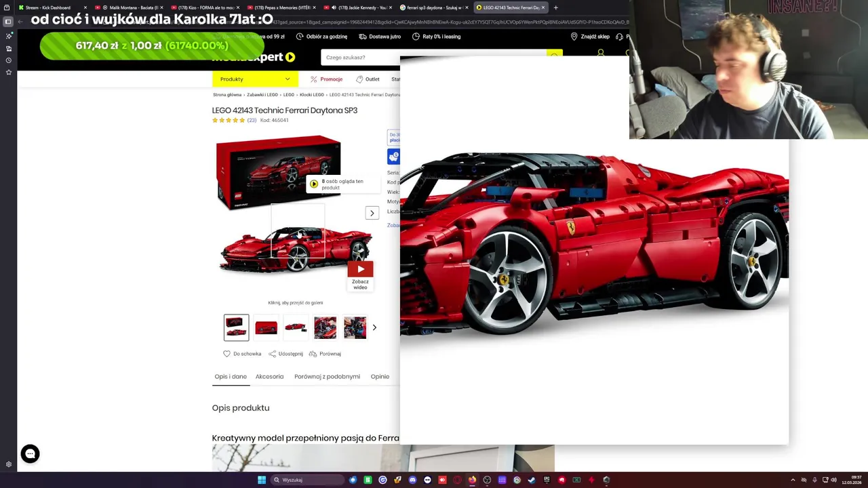Switch to Pepas x Memories tab
This screenshot has width=868, height=488.
click(x=282, y=7)
